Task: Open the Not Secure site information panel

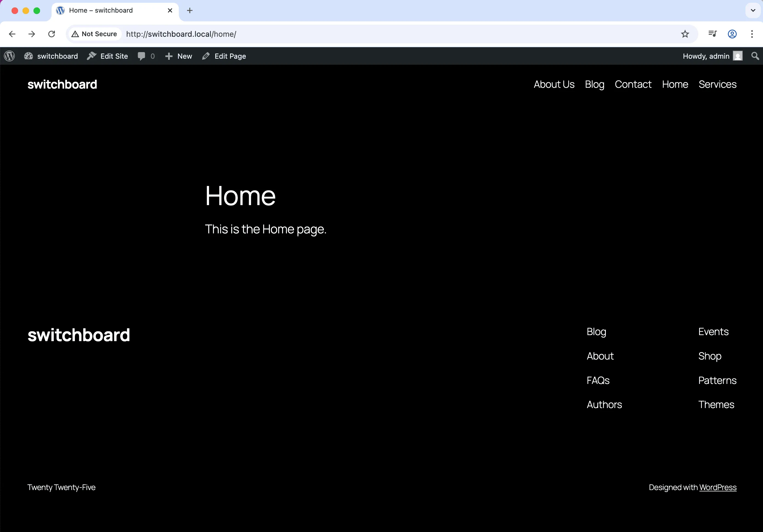Action: [x=94, y=34]
